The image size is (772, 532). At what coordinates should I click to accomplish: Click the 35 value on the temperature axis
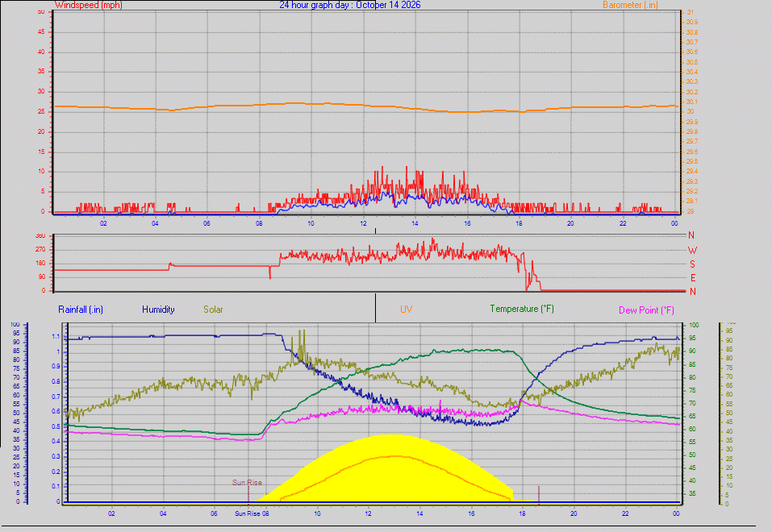click(x=692, y=493)
